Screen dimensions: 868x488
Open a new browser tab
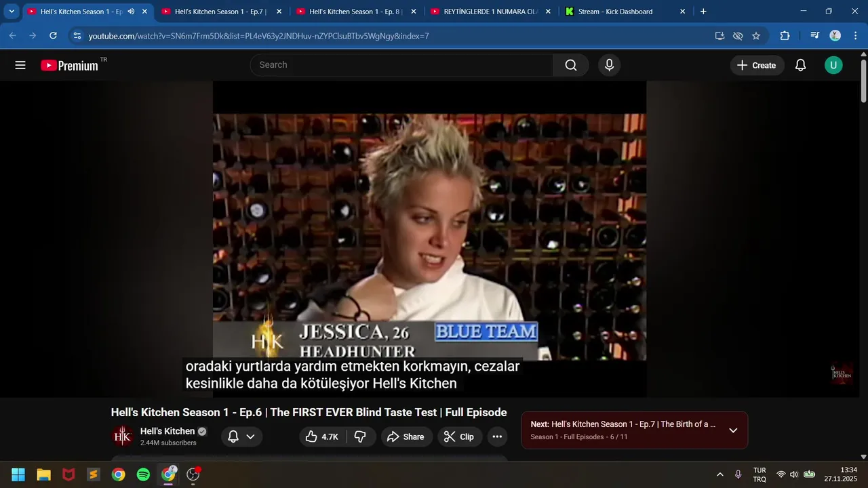[703, 12]
